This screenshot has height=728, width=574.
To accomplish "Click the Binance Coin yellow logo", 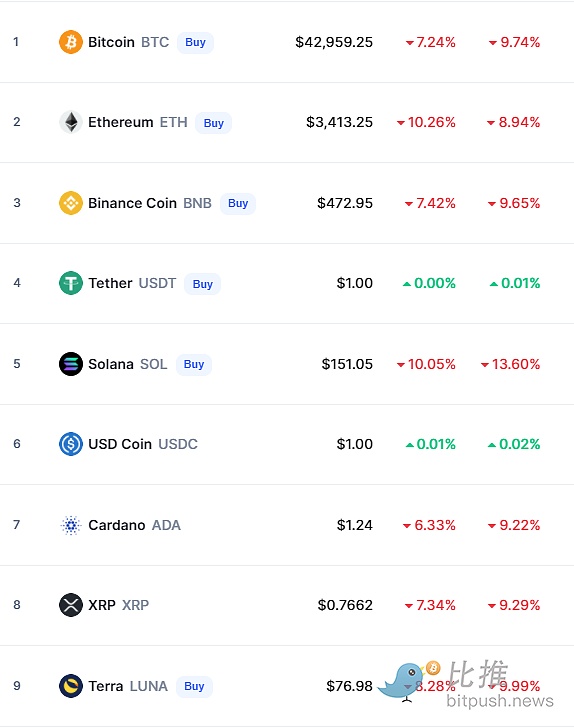I will click(71, 203).
